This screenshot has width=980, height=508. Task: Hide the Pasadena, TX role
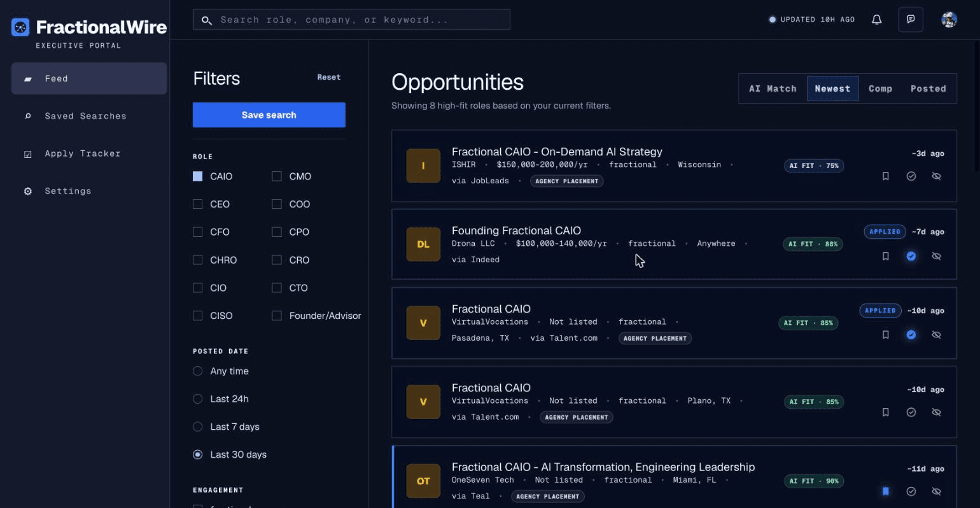(x=936, y=335)
